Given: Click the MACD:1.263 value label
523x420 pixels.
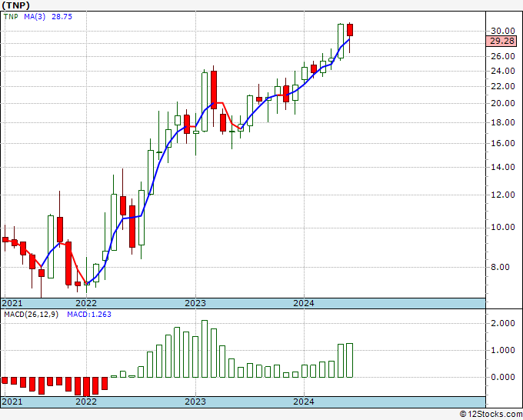Looking at the screenshot, I should [x=89, y=315].
